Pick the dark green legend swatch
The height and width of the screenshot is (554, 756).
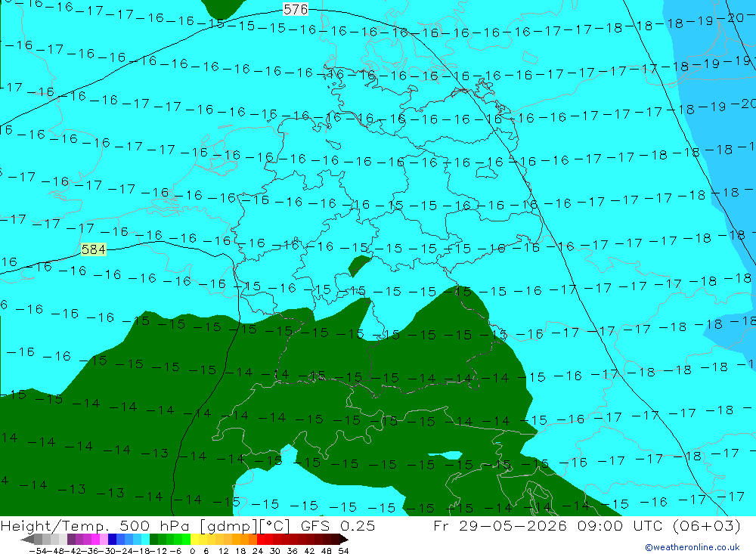(153, 539)
